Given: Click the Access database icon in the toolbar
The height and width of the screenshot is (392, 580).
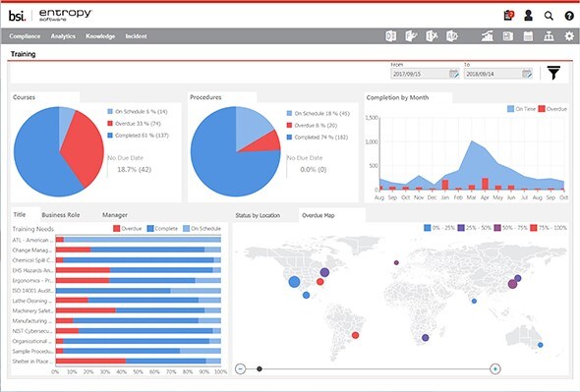Looking at the screenshot, I should [x=452, y=36].
